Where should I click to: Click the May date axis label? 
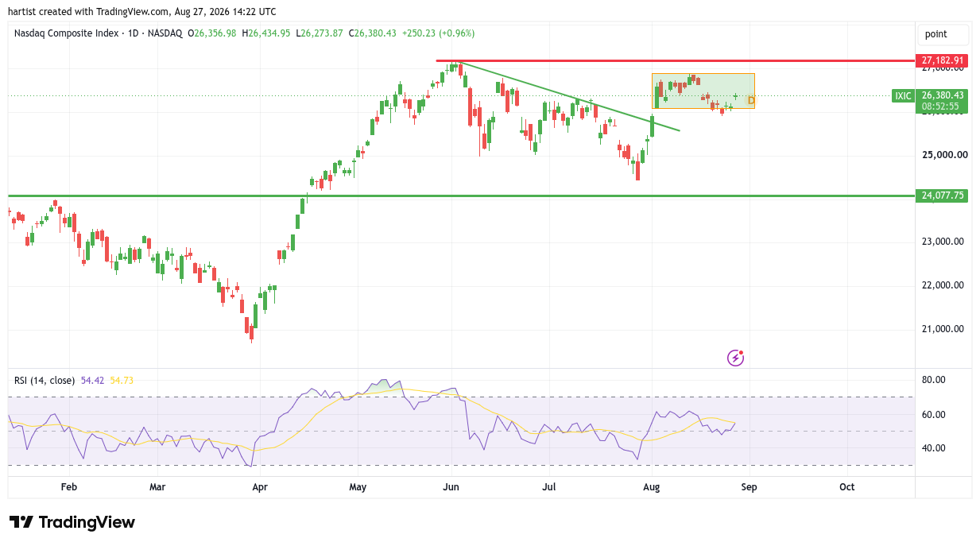(358, 487)
